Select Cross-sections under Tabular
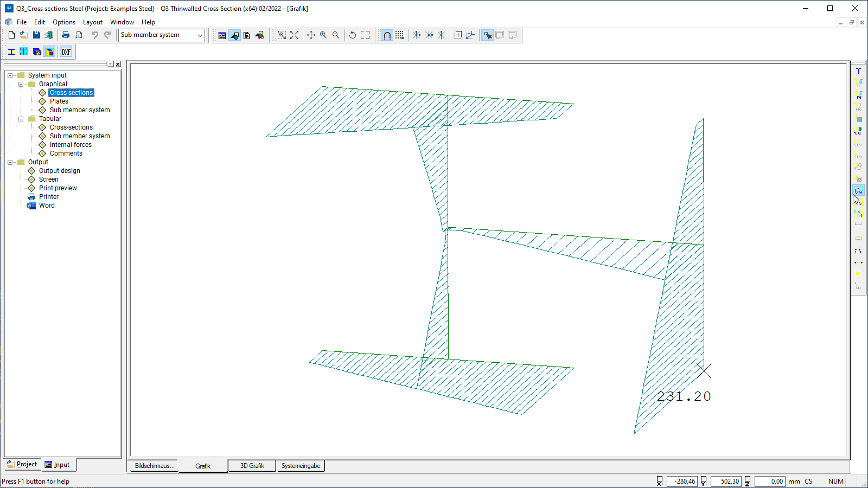This screenshot has width=868, height=488. coord(71,127)
